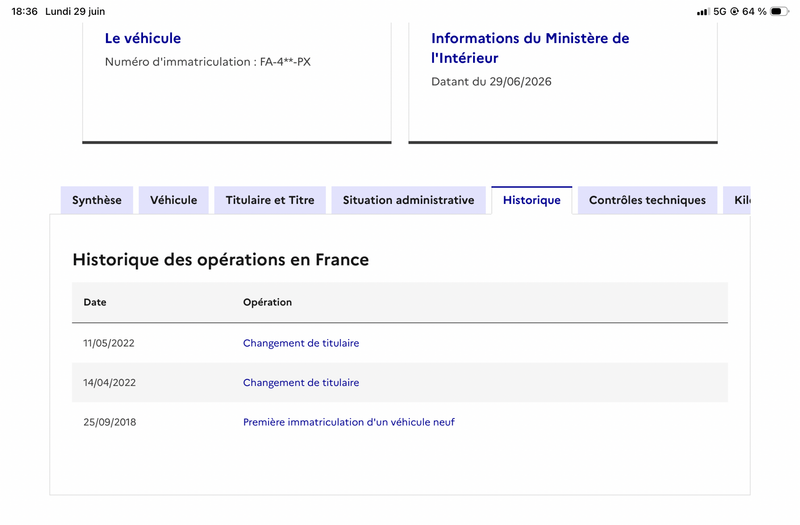Tap the 18:36 clock in status bar
The image size is (800, 525).
pos(24,11)
